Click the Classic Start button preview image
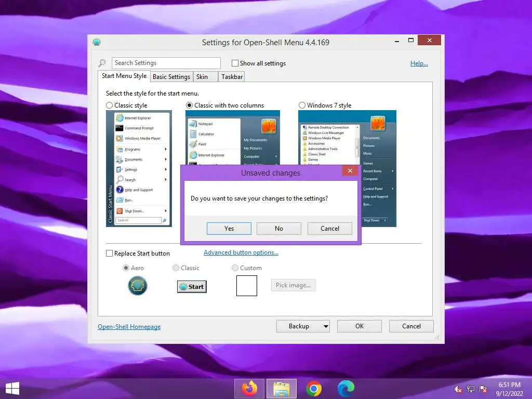532x399 pixels. tap(192, 287)
